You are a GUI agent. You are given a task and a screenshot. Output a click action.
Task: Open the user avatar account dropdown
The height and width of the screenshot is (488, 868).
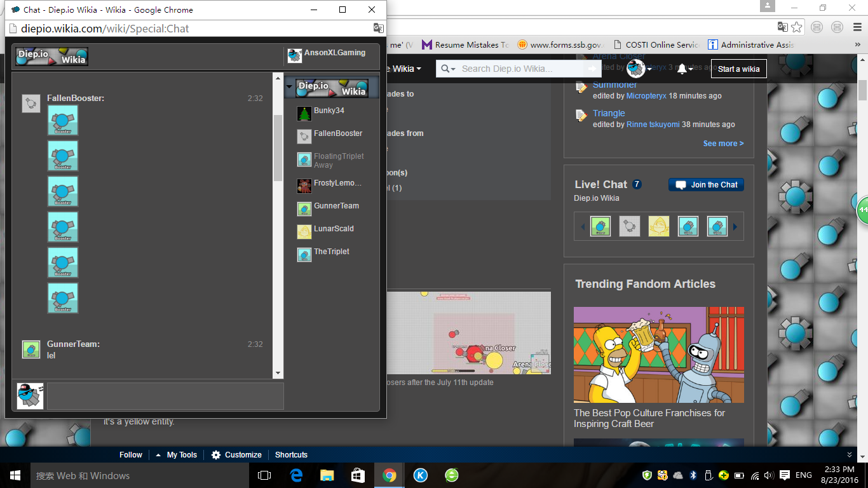pyautogui.click(x=639, y=69)
